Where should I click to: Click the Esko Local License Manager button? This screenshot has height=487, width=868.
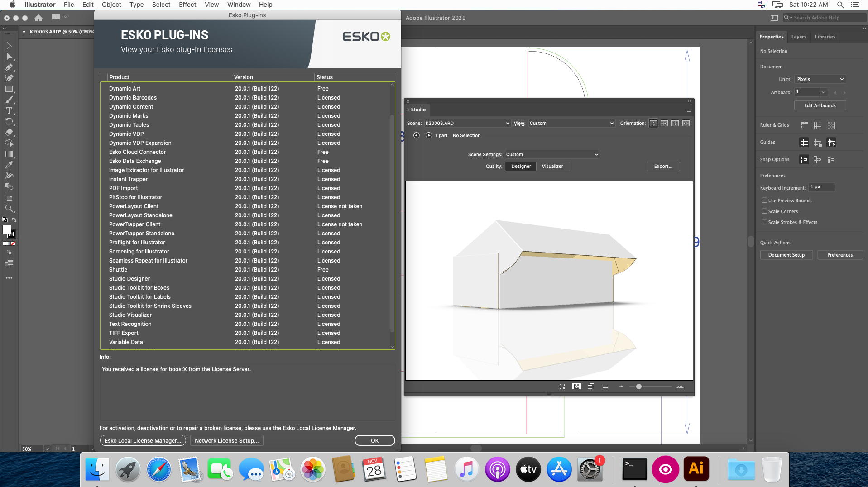143,440
